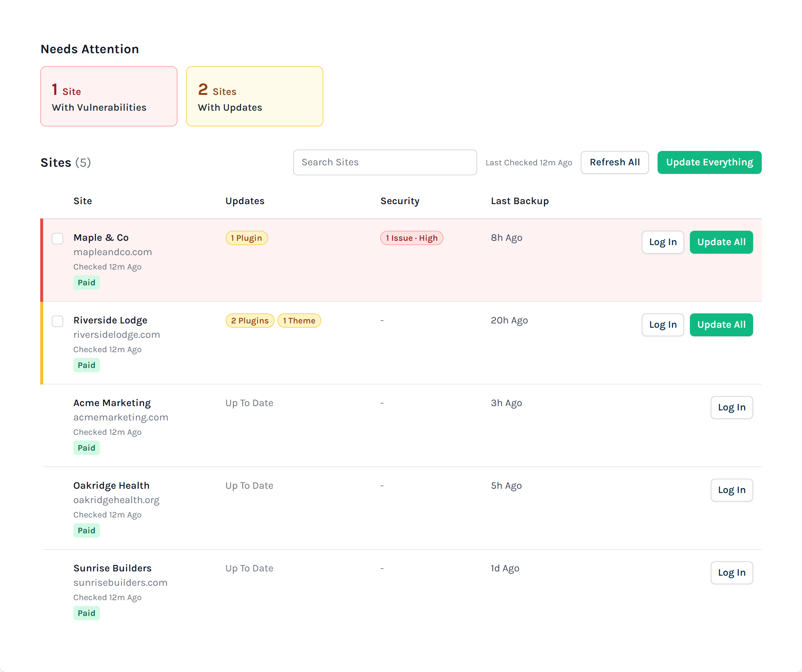Open the '2 Sites With Updates' card
This screenshot has width=802, height=672.
point(255,96)
